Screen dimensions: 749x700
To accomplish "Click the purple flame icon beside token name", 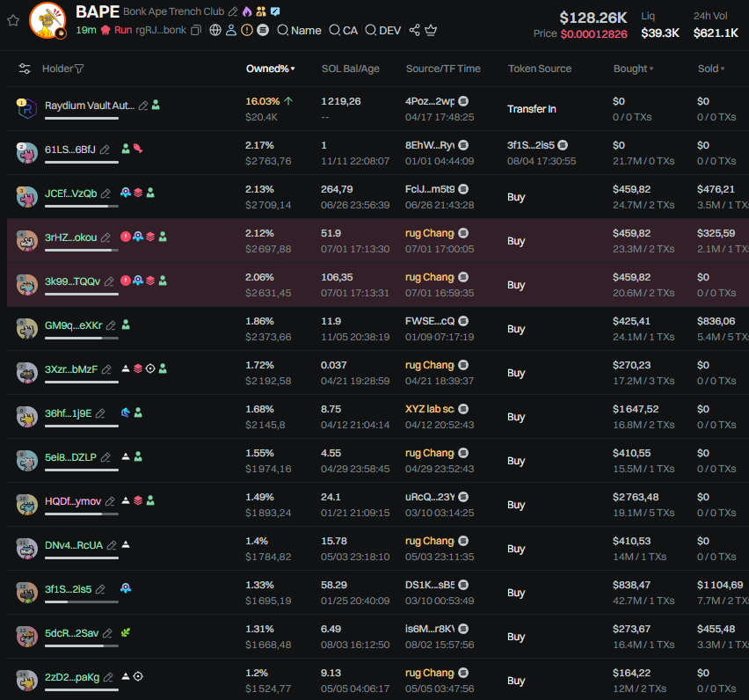I will [247, 11].
